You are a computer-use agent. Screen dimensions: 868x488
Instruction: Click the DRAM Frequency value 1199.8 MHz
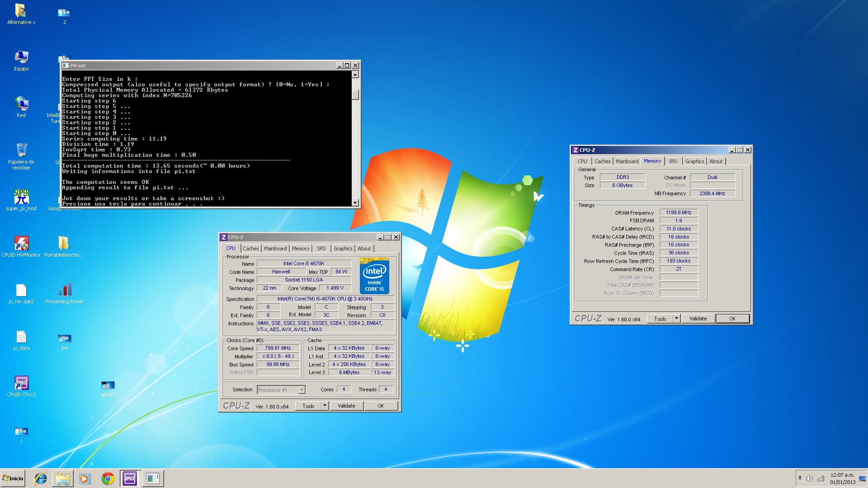(679, 212)
